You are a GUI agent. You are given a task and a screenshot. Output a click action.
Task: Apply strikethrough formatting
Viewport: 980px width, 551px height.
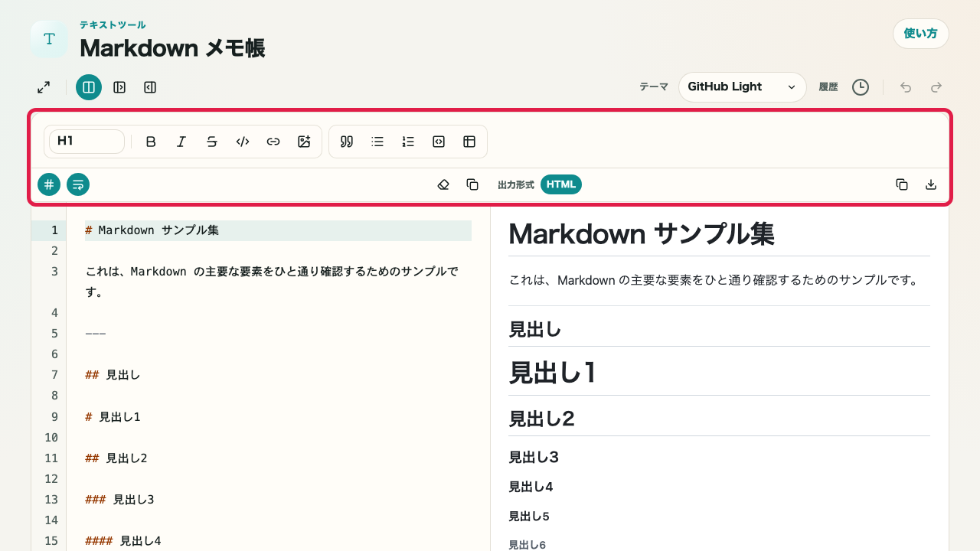pyautogui.click(x=212, y=142)
